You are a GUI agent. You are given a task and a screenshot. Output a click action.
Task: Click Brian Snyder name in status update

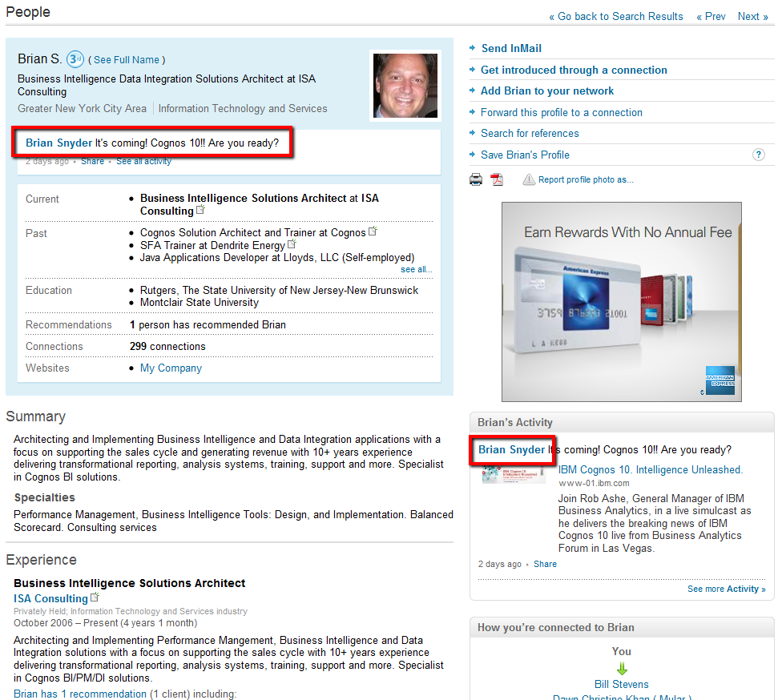pos(59,143)
